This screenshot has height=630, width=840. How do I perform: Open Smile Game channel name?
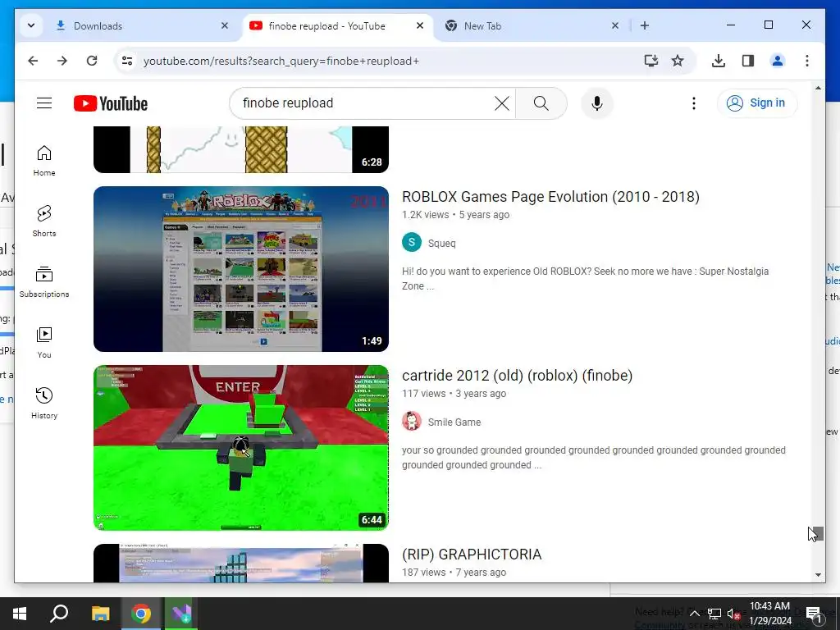[x=454, y=422]
